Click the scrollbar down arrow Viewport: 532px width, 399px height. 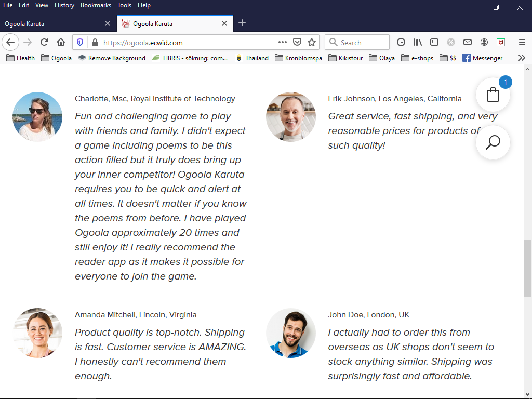(x=527, y=394)
